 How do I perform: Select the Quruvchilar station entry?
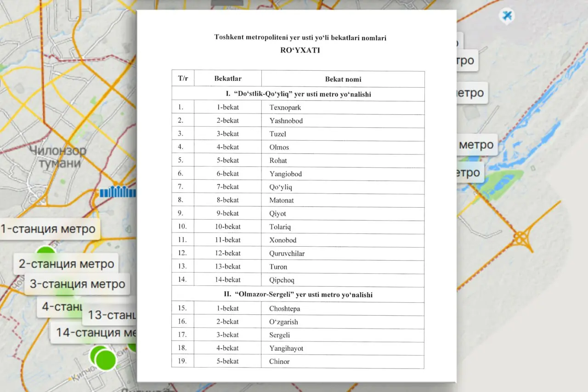point(287,253)
